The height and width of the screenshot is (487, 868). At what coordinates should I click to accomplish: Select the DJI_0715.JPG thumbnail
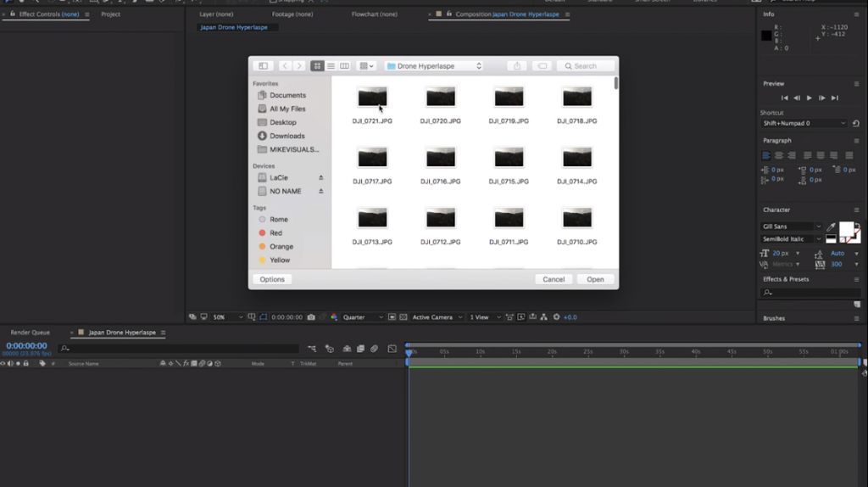pos(509,157)
